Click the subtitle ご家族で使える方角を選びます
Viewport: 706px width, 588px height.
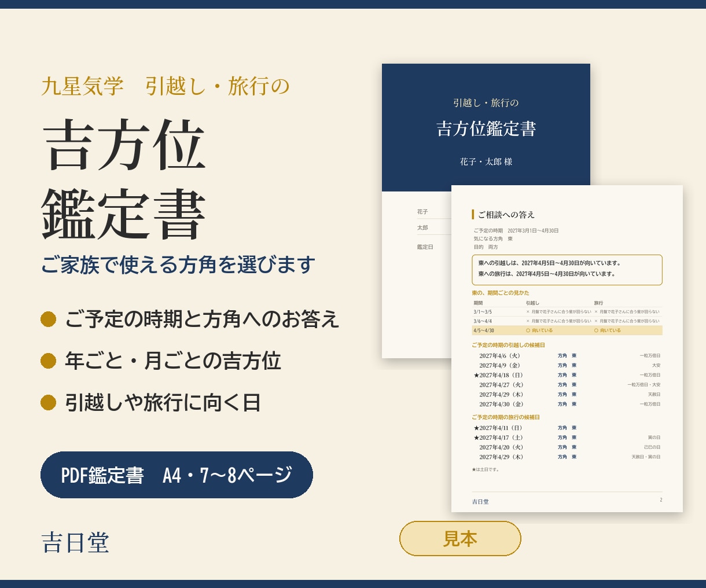tap(178, 265)
